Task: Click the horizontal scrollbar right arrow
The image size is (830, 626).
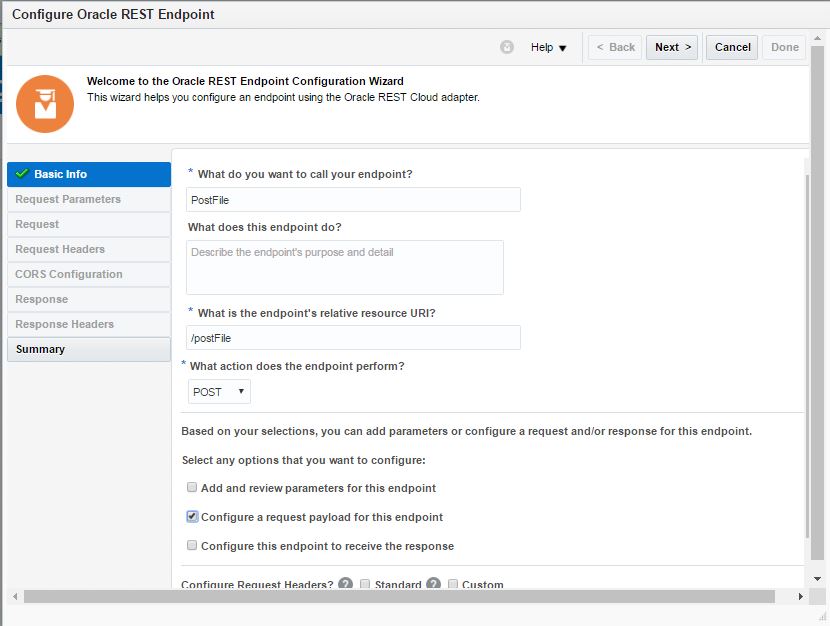Action: (x=800, y=596)
